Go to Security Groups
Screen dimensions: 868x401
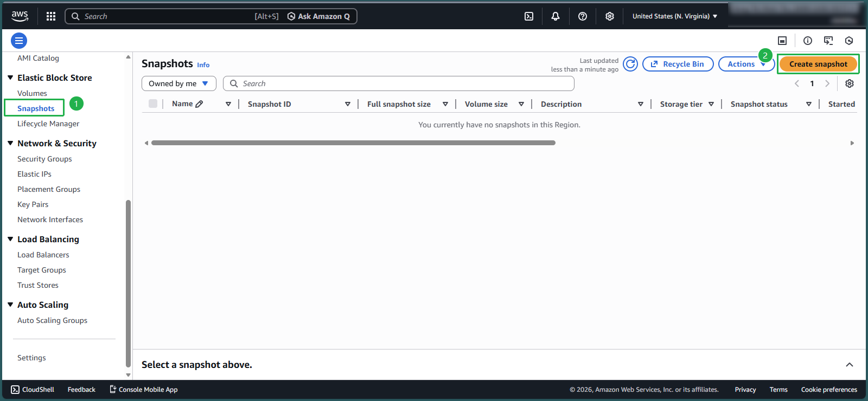point(44,159)
